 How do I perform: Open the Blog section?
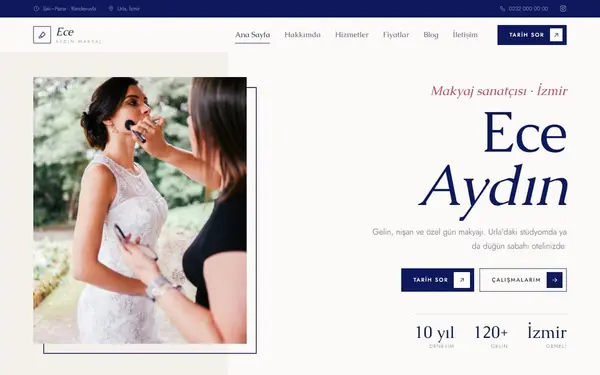431,35
